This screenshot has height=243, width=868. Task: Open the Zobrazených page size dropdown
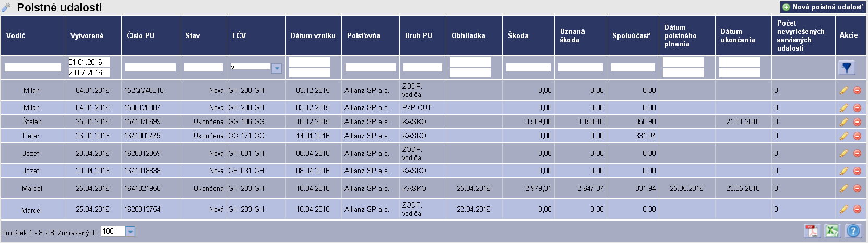(130, 232)
